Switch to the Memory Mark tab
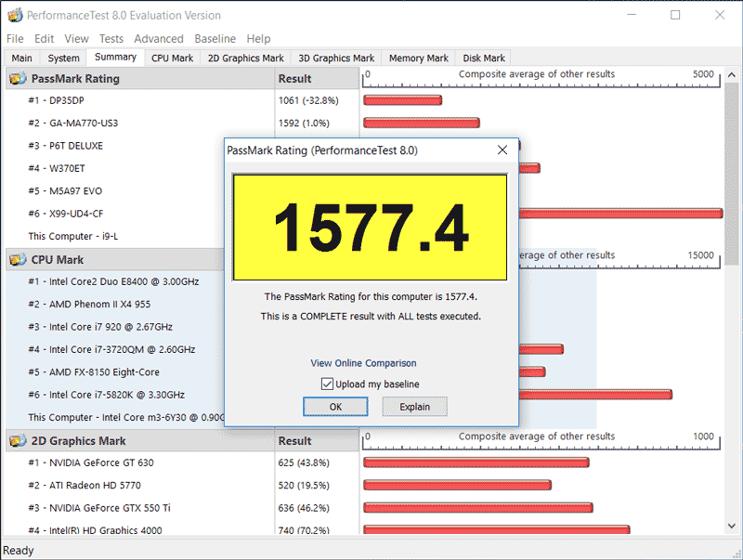Viewport: 743px width, 560px height. pos(419,58)
